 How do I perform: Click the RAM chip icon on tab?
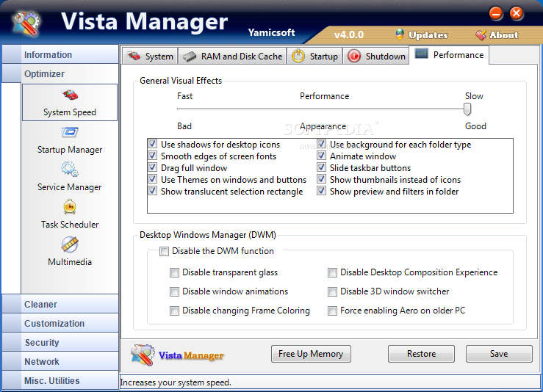(190, 57)
